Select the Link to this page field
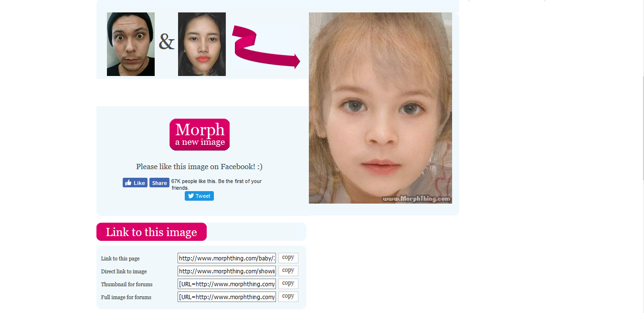 coord(227,258)
